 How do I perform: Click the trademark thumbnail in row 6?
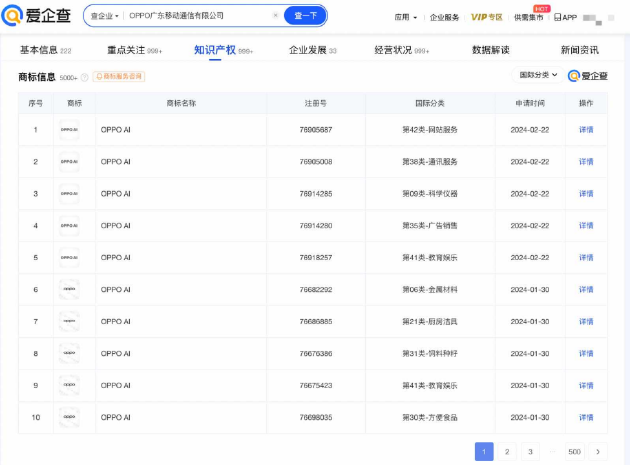tap(69, 289)
